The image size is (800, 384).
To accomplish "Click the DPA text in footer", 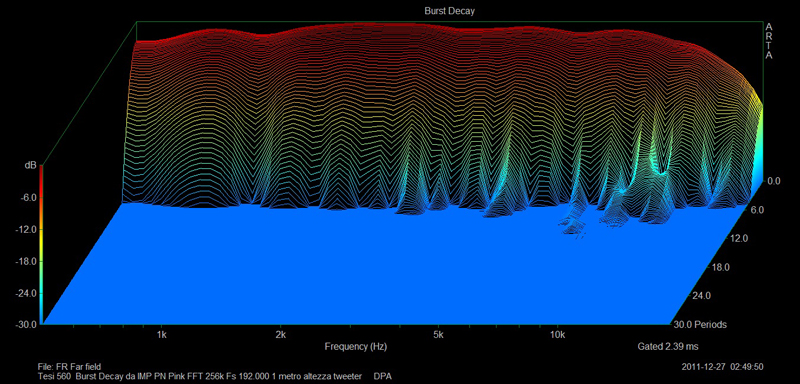I will 383,376.
